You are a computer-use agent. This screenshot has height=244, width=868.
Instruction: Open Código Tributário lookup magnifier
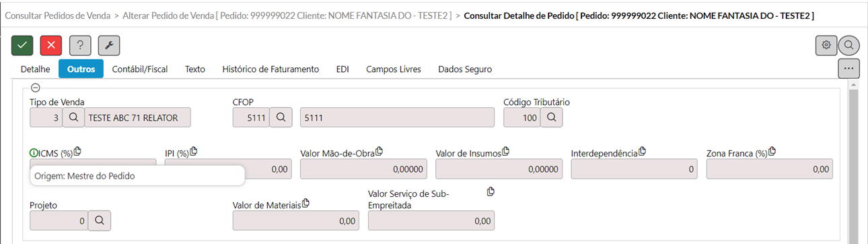pyautogui.click(x=552, y=117)
